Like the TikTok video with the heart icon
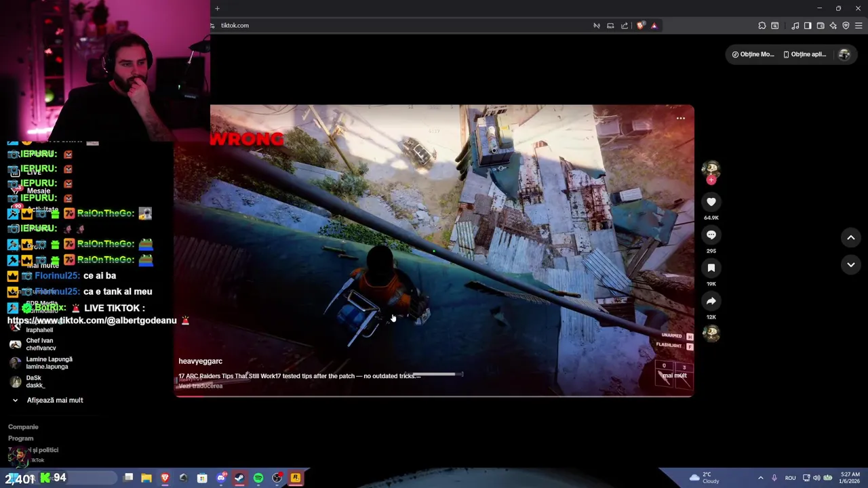The width and height of the screenshot is (868, 488). click(711, 201)
